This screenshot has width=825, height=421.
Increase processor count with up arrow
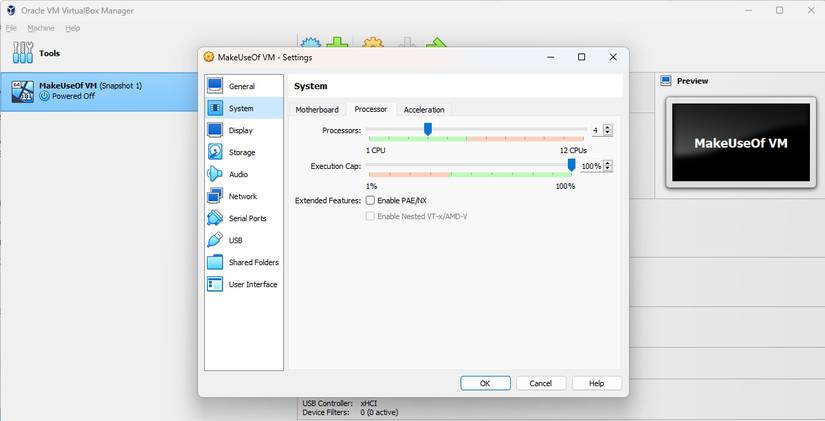pos(608,127)
